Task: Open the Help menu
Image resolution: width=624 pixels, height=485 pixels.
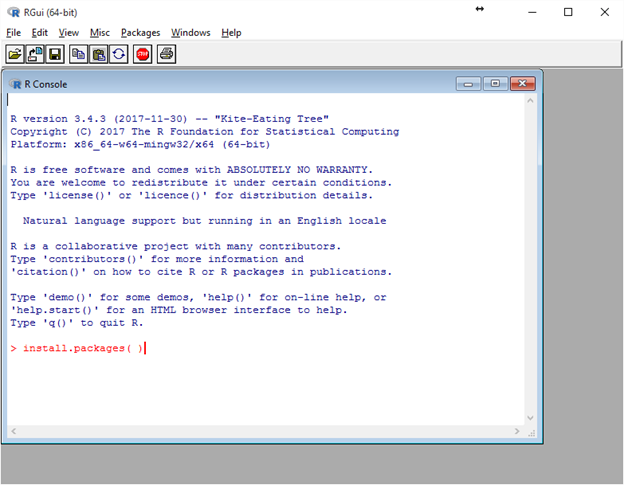Action: coord(231,32)
